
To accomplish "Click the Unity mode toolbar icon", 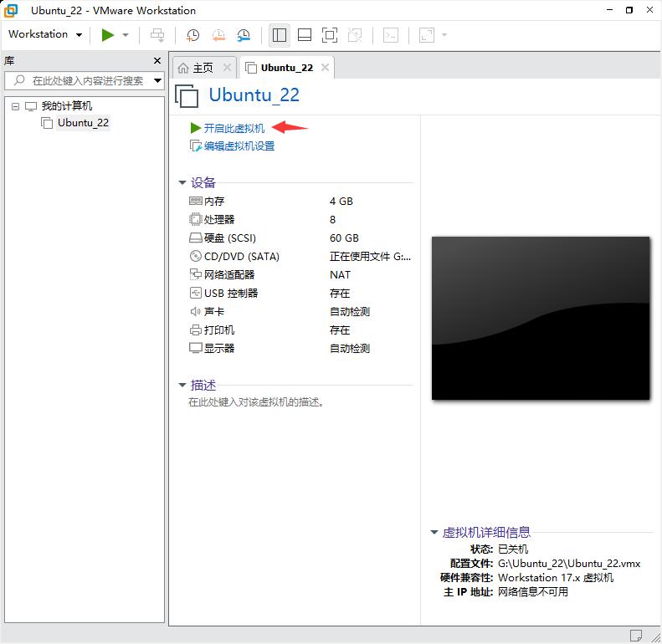I will (355, 35).
